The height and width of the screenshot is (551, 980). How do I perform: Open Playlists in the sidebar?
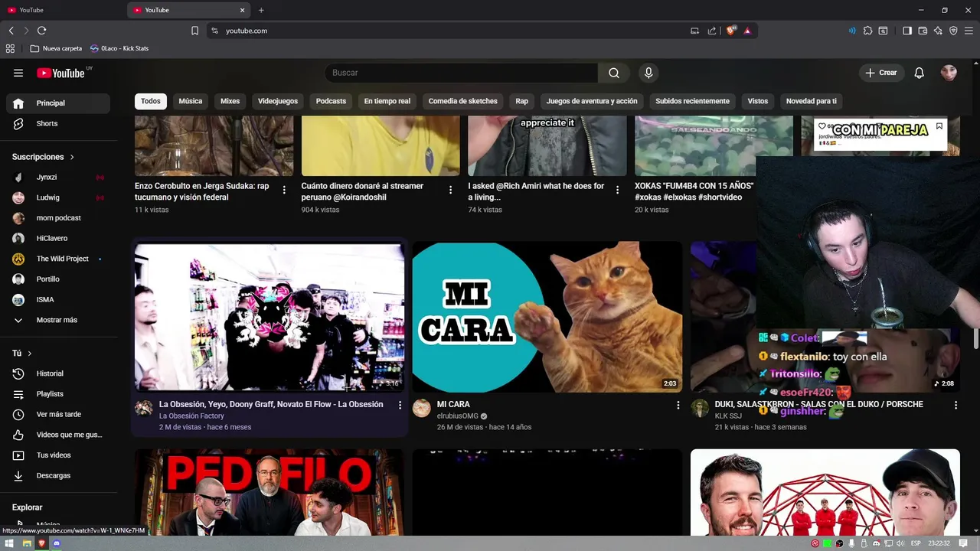(58, 394)
